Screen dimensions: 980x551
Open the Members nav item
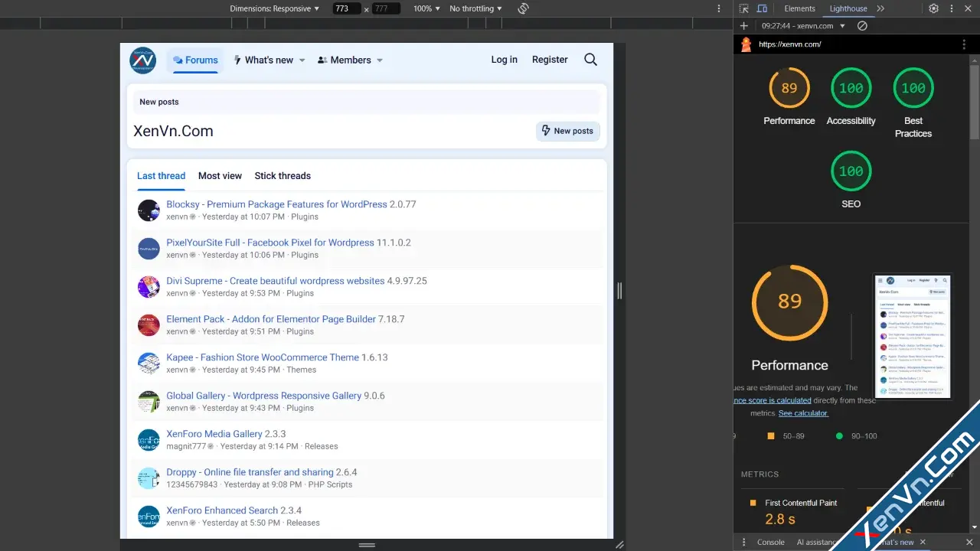pos(344,60)
